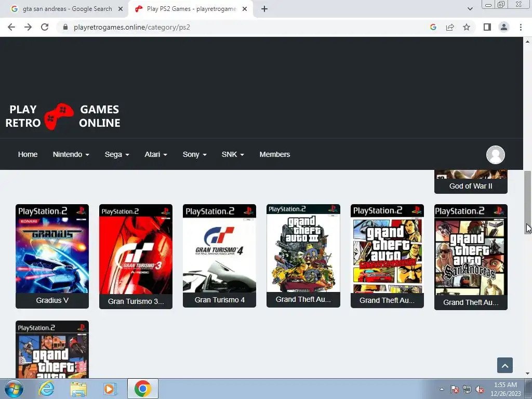This screenshot has height=399, width=532.
Task: Open the Chrome profile avatar icon
Action: pyautogui.click(x=504, y=27)
